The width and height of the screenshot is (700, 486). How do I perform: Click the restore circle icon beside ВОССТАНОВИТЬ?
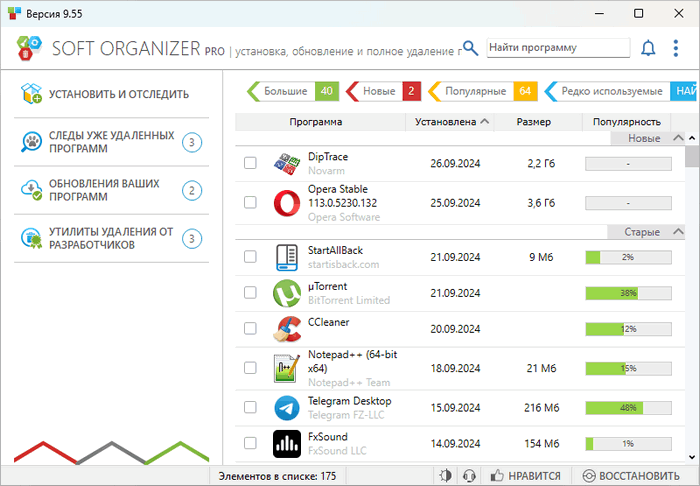click(589, 476)
